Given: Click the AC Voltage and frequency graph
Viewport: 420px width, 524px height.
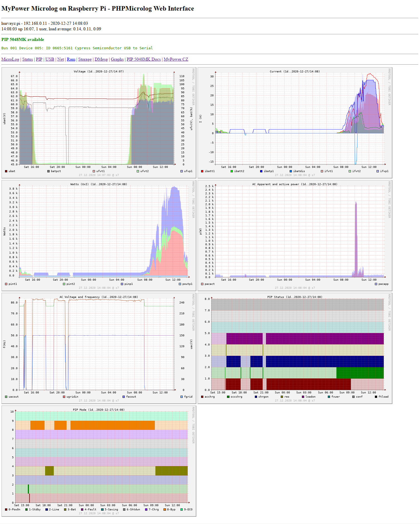Looking at the screenshot, I should (99, 348).
